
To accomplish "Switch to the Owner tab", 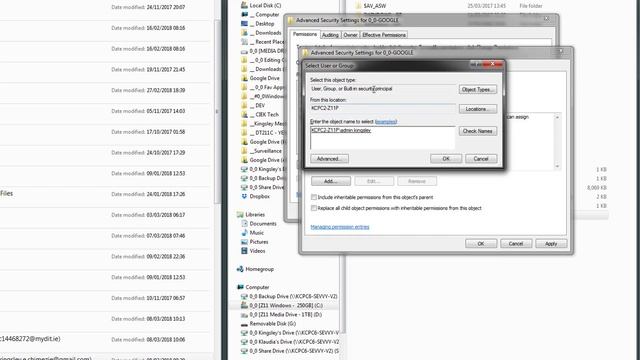I will 350,35.
